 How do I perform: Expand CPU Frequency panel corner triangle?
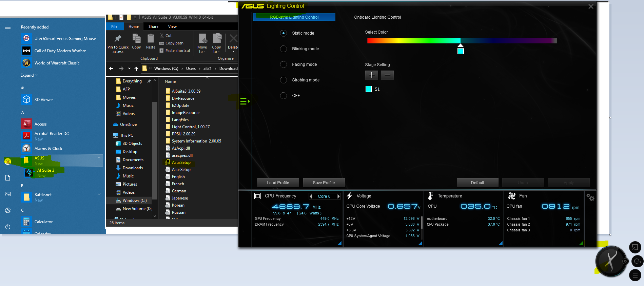click(x=339, y=243)
